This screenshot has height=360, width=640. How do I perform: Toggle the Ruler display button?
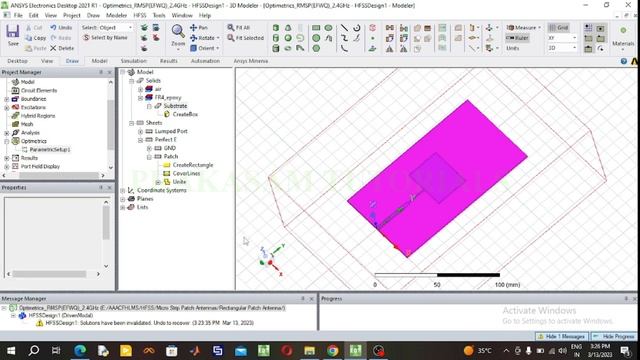pyautogui.click(x=517, y=38)
